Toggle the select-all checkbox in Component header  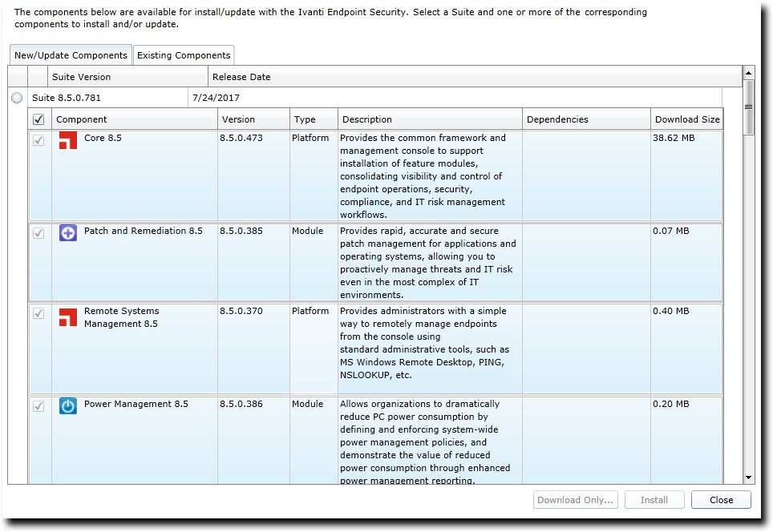(38, 119)
